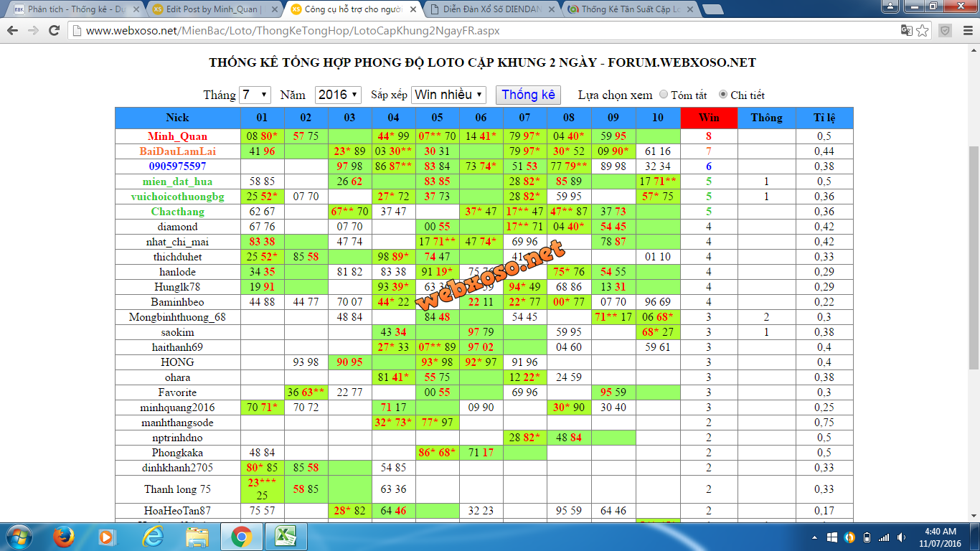Reload the page with the refresh icon

click(x=55, y=31)
